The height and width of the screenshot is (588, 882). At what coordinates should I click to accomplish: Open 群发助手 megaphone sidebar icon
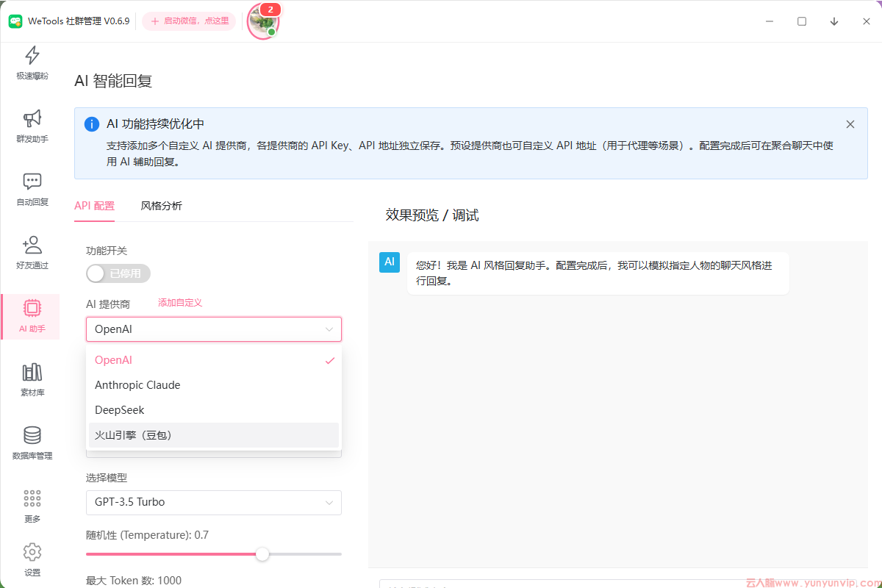click(x=32, y=118)
